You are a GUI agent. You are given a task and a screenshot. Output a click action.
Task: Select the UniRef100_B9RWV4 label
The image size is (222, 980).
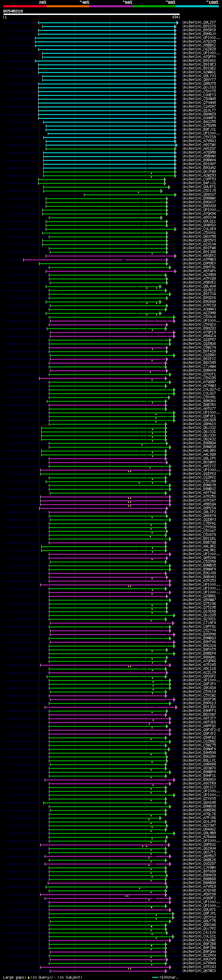point(199,160)
